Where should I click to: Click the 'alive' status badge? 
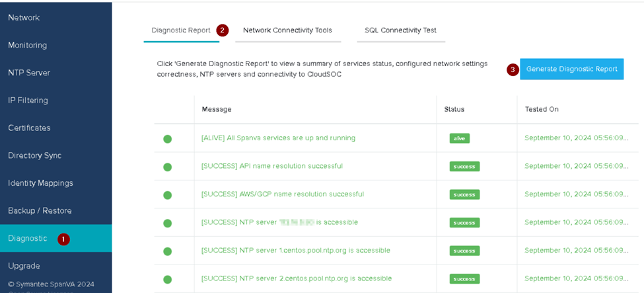coord(459,138)
